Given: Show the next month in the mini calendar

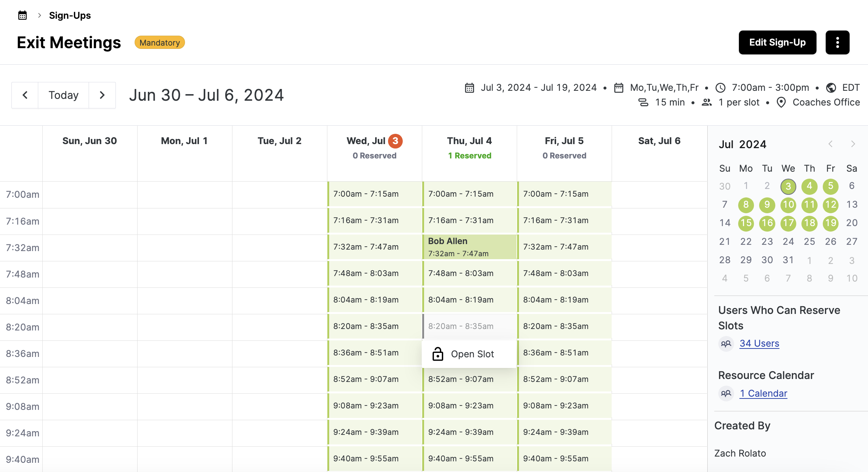Looking at the screenshot, I should 853,144.
